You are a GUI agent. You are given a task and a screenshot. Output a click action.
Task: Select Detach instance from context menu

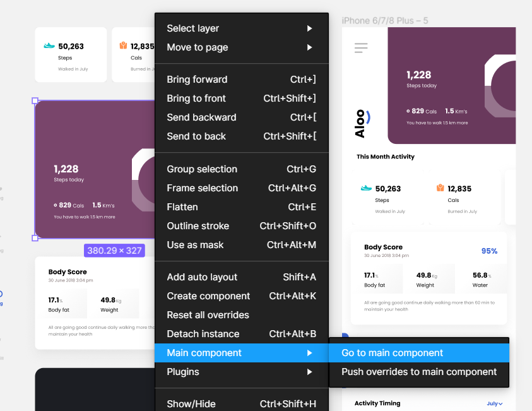point(242,334)
